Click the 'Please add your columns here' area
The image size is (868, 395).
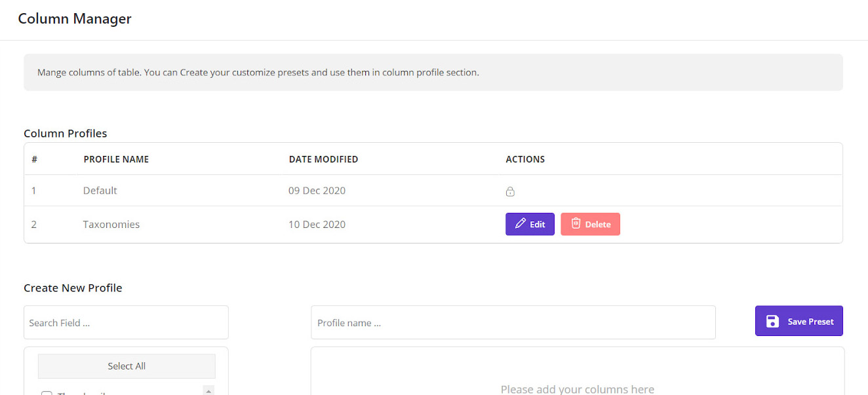click(x=577, y=389)
